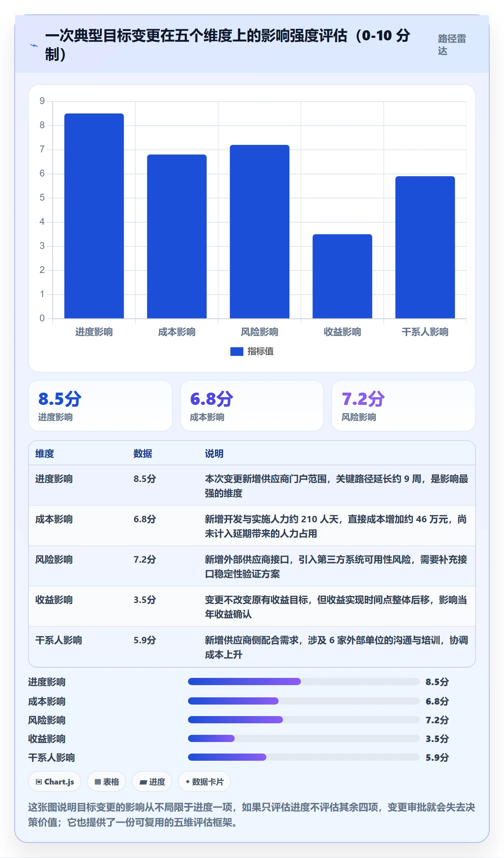Screen dimensions: 504x858
Task: Click the 表格 chip
Action: 107,782
